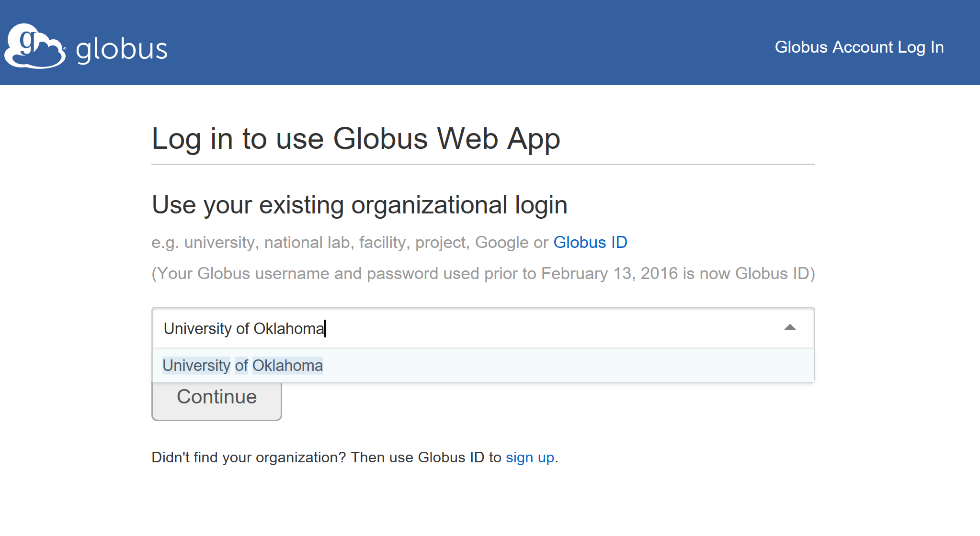Click the 'e.g. university, national lab' hint text
The image size is (980, 536).
(x=350, y=242)
